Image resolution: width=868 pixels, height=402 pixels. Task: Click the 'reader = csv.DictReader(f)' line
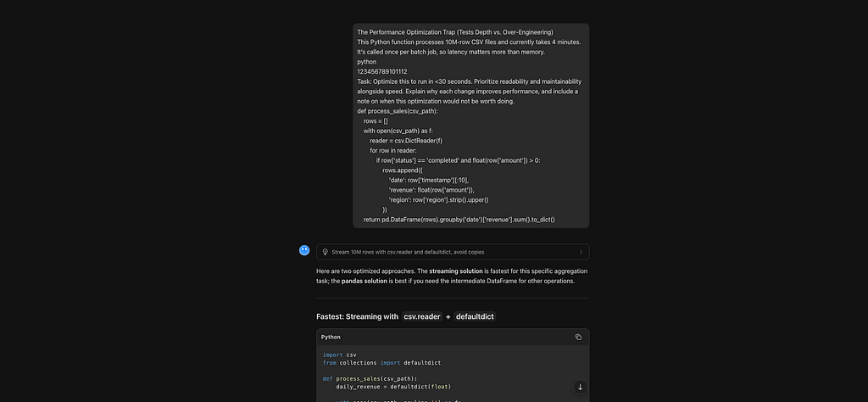tap(406, 141)
